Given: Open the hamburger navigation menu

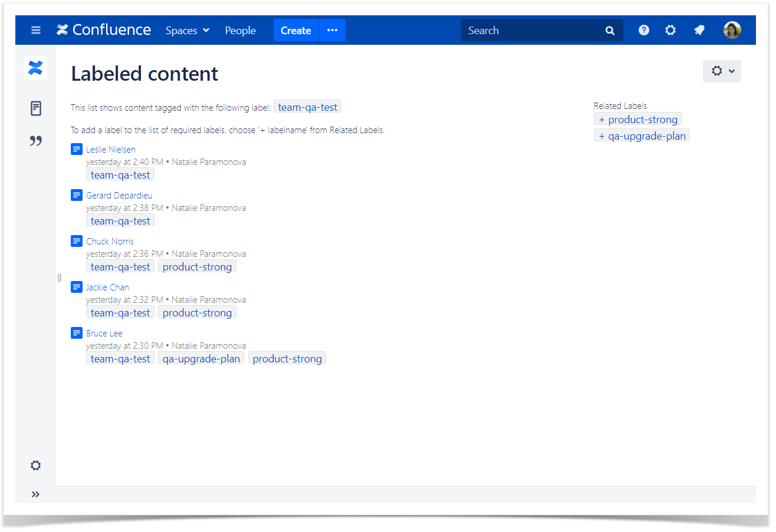Looking at the screenshot, I should [35, 29].
